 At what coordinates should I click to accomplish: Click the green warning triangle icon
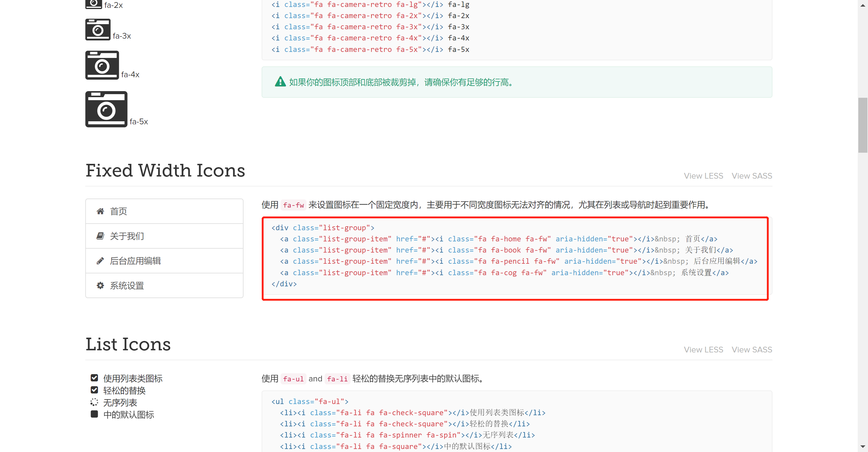[280, 82]
